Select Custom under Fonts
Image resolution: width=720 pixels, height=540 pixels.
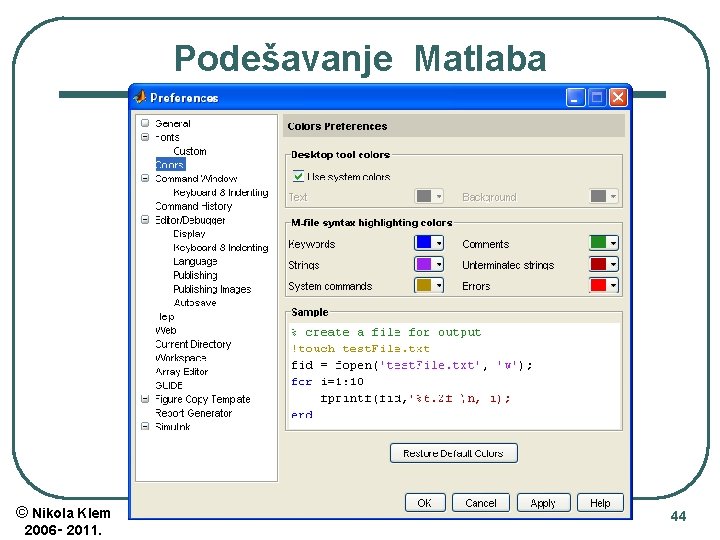[190, 151]
